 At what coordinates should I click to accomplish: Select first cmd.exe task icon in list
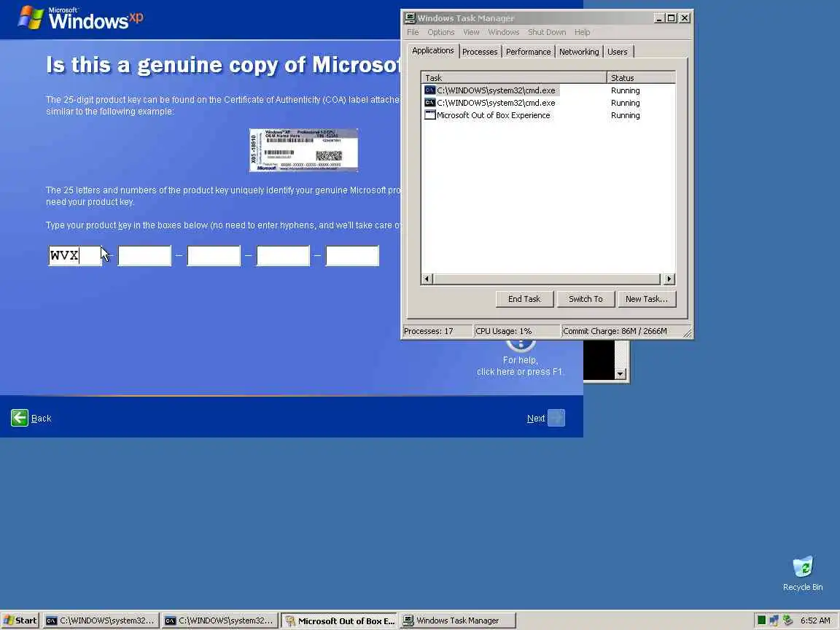429,90
